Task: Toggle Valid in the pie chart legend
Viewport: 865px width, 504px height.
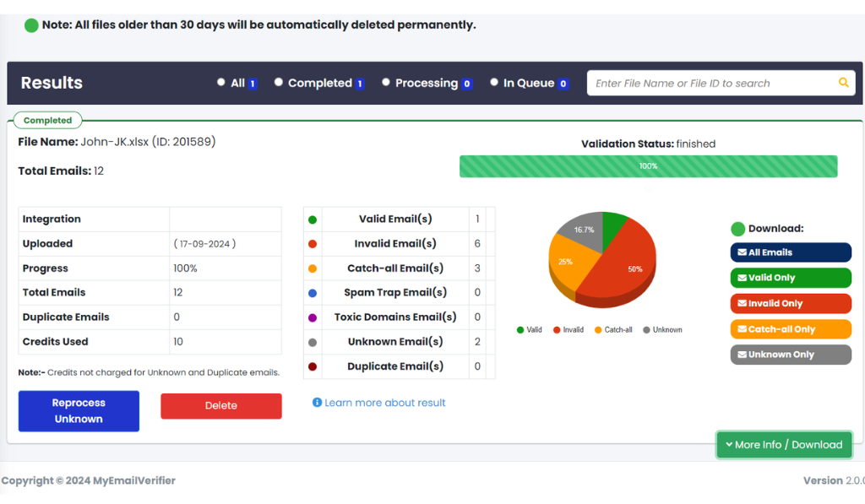Action: 529,330
